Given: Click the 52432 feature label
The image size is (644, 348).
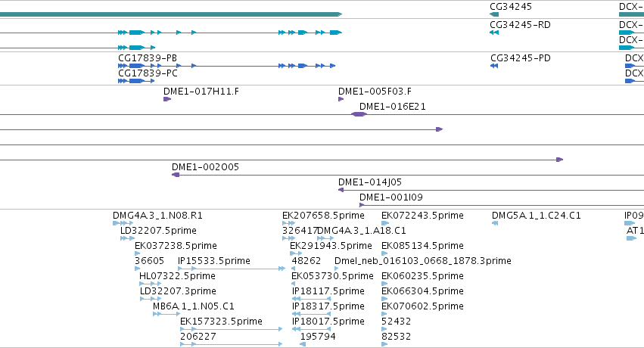Looking at the screenshot, I should [x=396, y=322].
